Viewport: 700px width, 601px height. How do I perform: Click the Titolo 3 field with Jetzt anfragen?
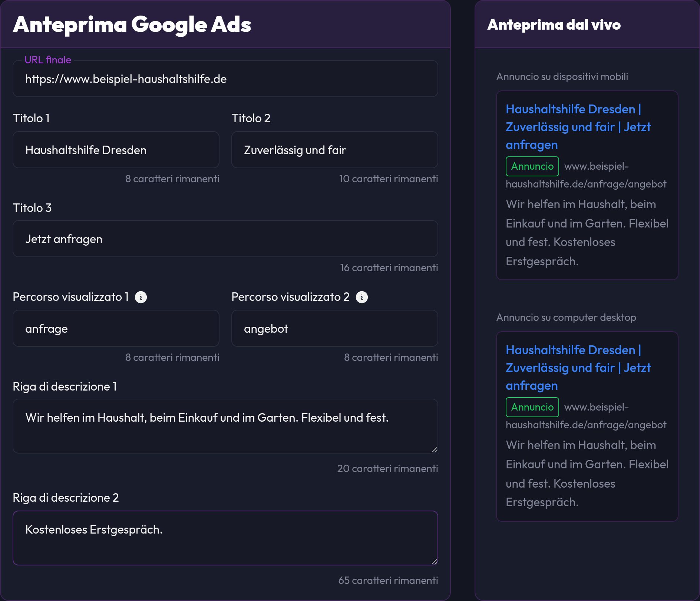pos(225,239)
